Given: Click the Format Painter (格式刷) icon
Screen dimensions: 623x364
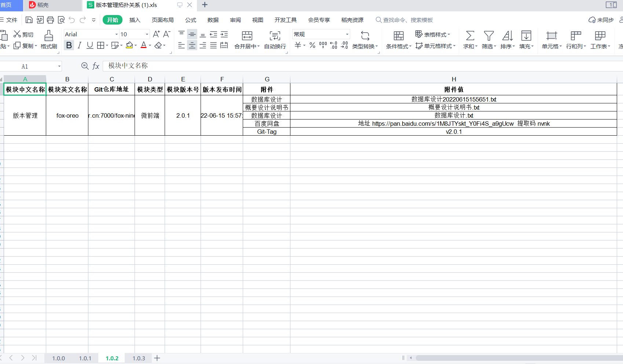Looking at the screenshot, I should [48, 36].
